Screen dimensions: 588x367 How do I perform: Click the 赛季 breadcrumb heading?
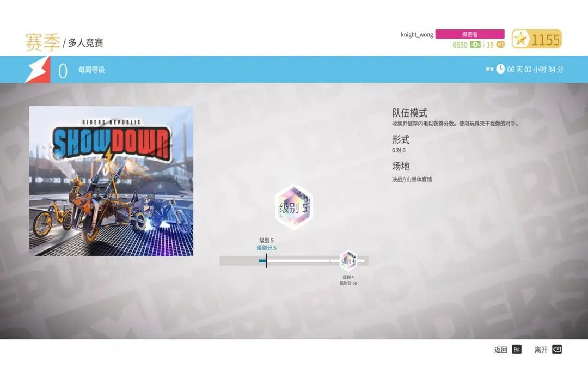tap(42, 42)
